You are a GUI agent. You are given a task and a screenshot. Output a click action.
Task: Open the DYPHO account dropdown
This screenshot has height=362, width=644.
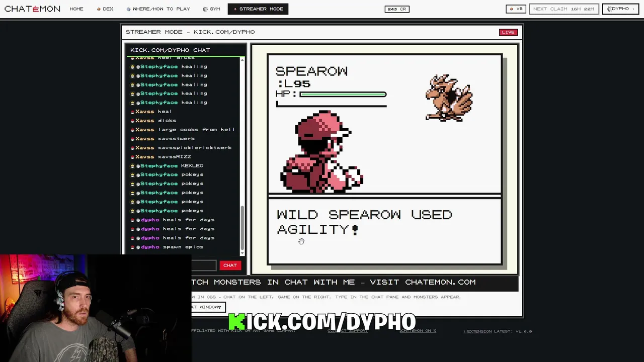620,9
